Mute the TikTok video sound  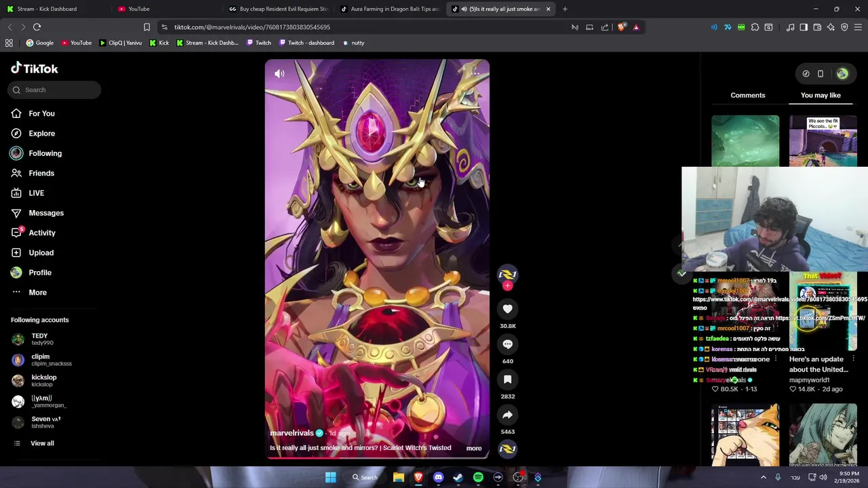click(x=279, y=74)
